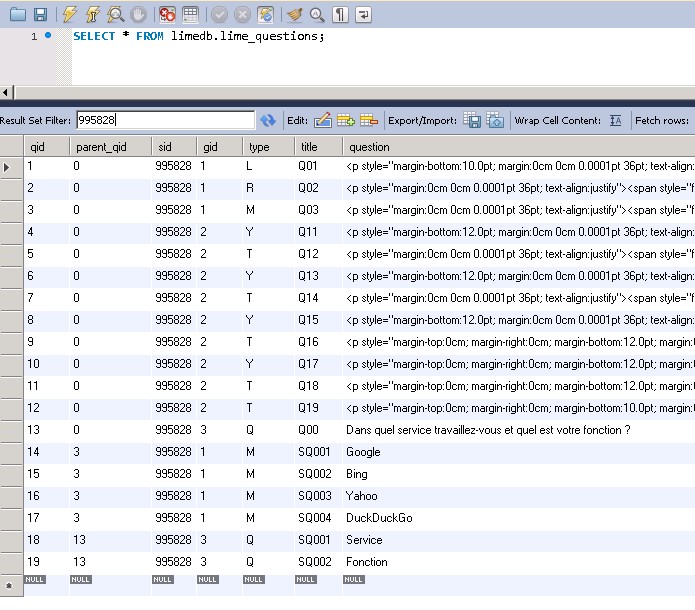This screenshot has width=695, height=610.
Task: Toggle invisible characters with the pilcrow icon
Action: tap(340, 14)
